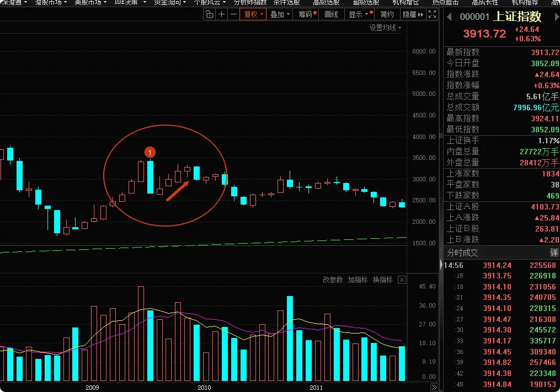This screenshot has height=392, width=560.
Task: Open 分析师指数 menu item
Action: point(250,3)
